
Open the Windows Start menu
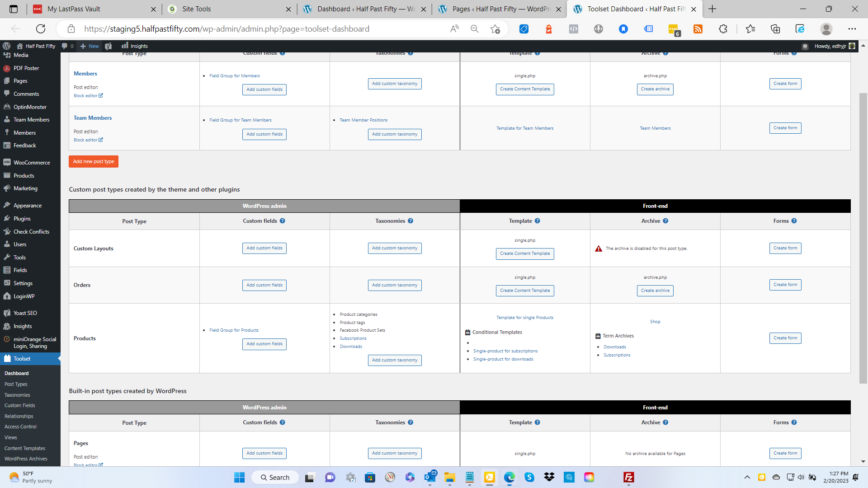pos(239,477)
